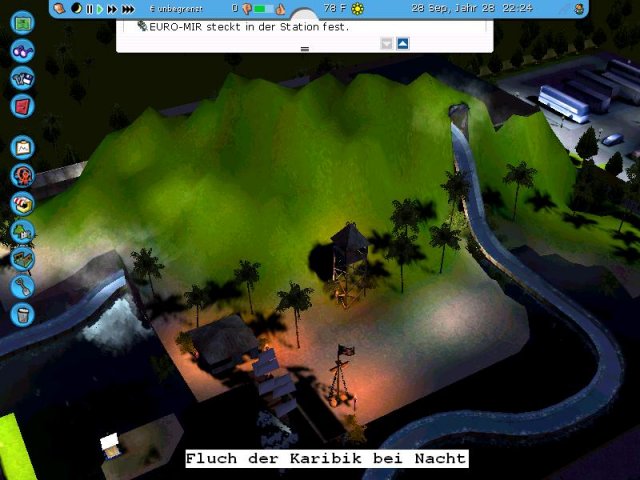Image resolution: width=640 pixels, height=480 pixels.
Task: Click the bus in the parking lot
Action: [x=564, y=103]
